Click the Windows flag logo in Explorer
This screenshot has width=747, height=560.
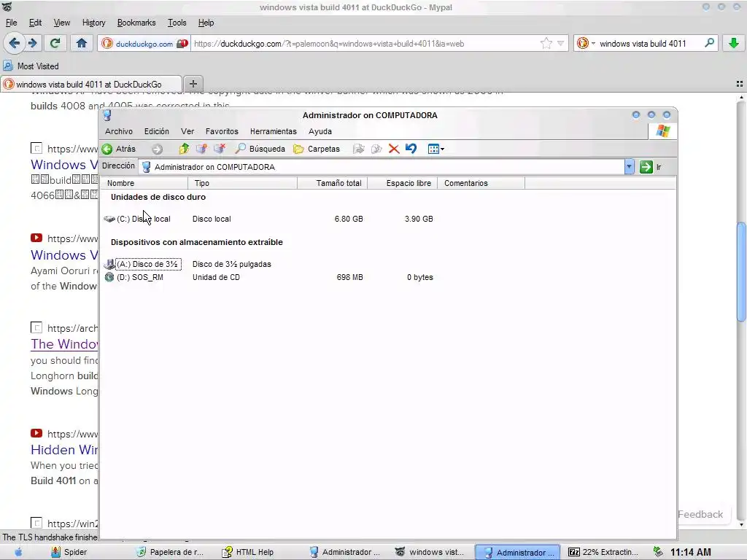click(x=662, y=131)
